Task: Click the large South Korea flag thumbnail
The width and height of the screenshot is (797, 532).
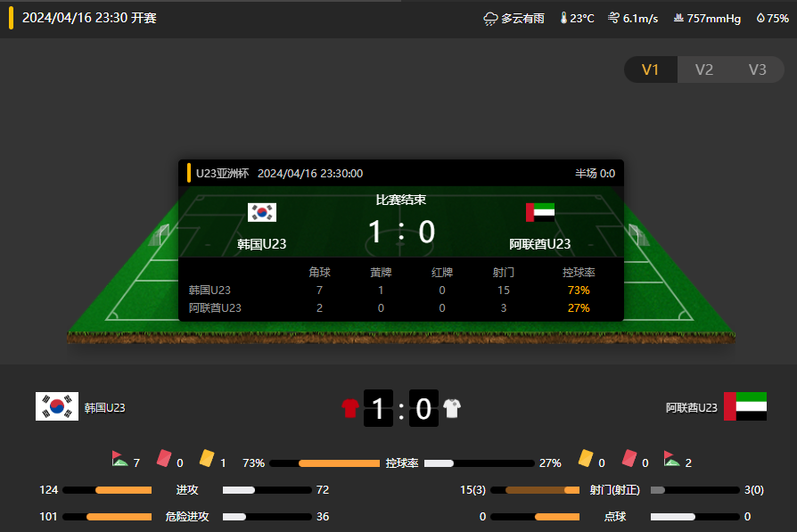Action: point(57,406)
